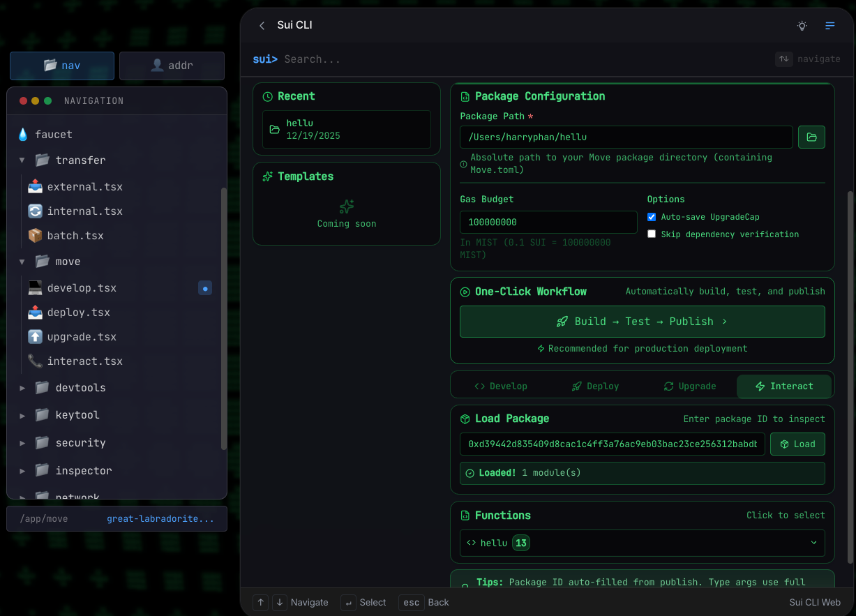
Task: Run the Build → Test → Publish workflow
Action: coord(642,322)
